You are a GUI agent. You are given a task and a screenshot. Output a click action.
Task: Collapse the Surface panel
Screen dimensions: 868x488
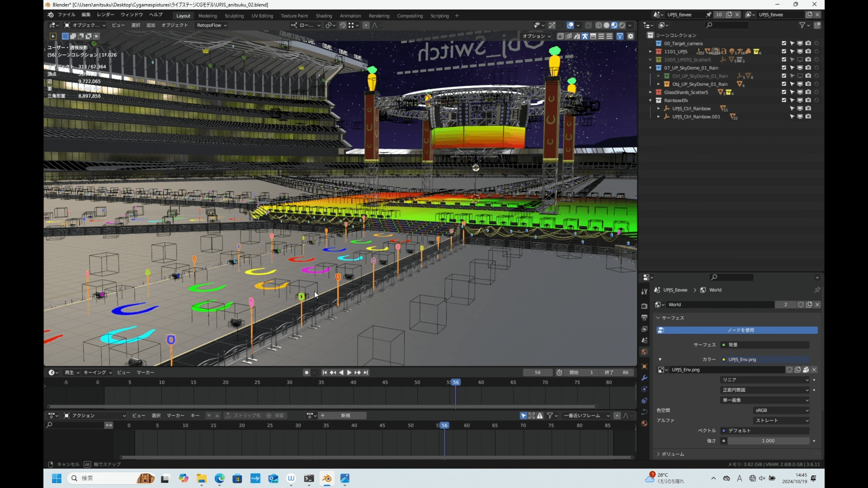673,318
